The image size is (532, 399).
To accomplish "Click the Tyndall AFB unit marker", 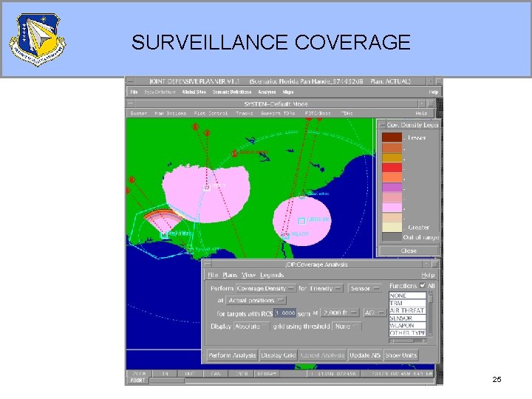I will coord(191,250).
